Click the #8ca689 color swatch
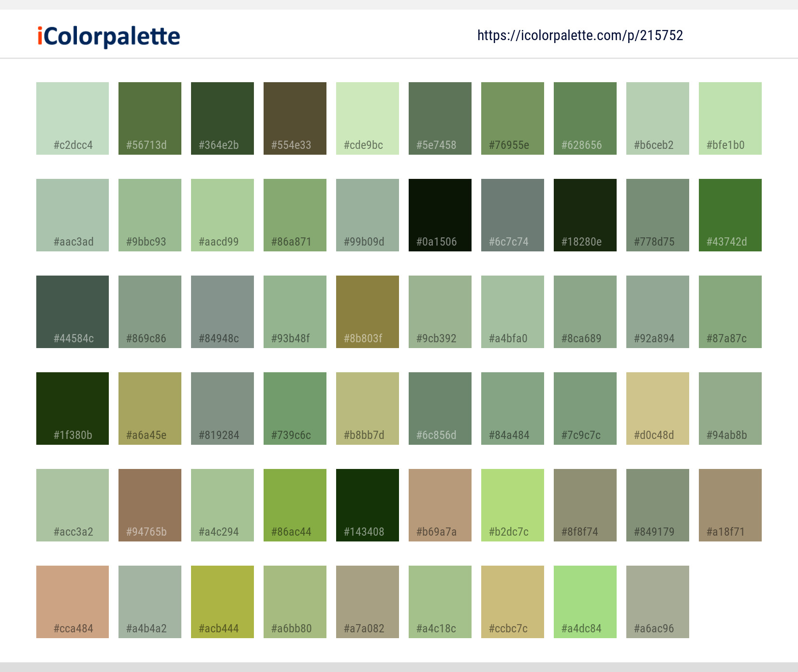This screenshot has width=798, height=672. (x=585, y=312)
